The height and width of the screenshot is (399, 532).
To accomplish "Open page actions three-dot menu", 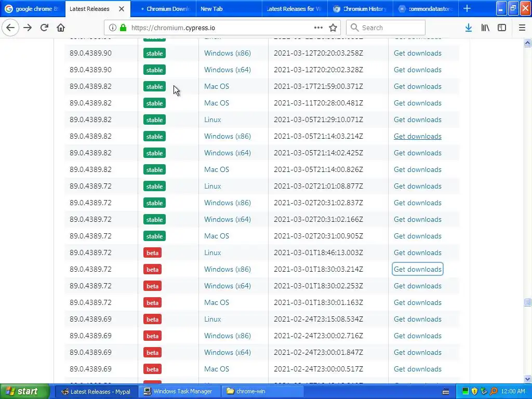I will coord(318,28).
